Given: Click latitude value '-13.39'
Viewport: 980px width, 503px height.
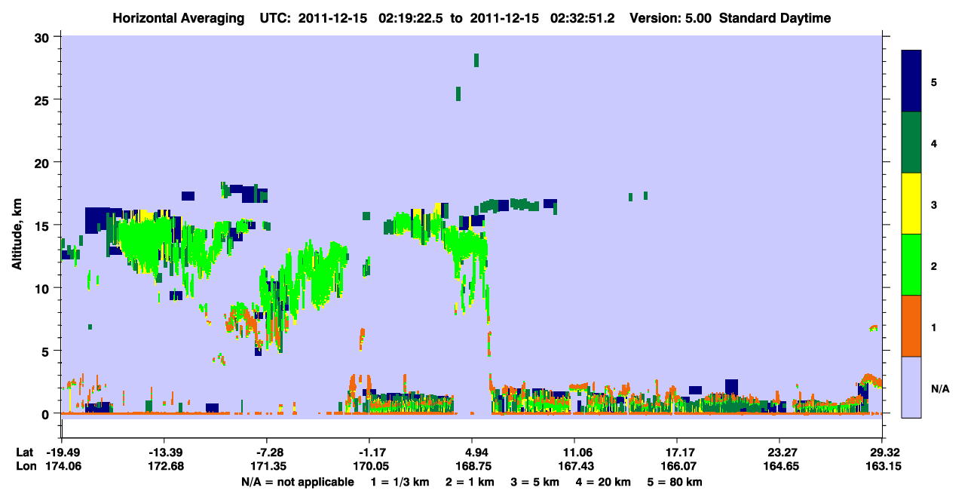Looking at the screenshot, I should coord(164,452).
